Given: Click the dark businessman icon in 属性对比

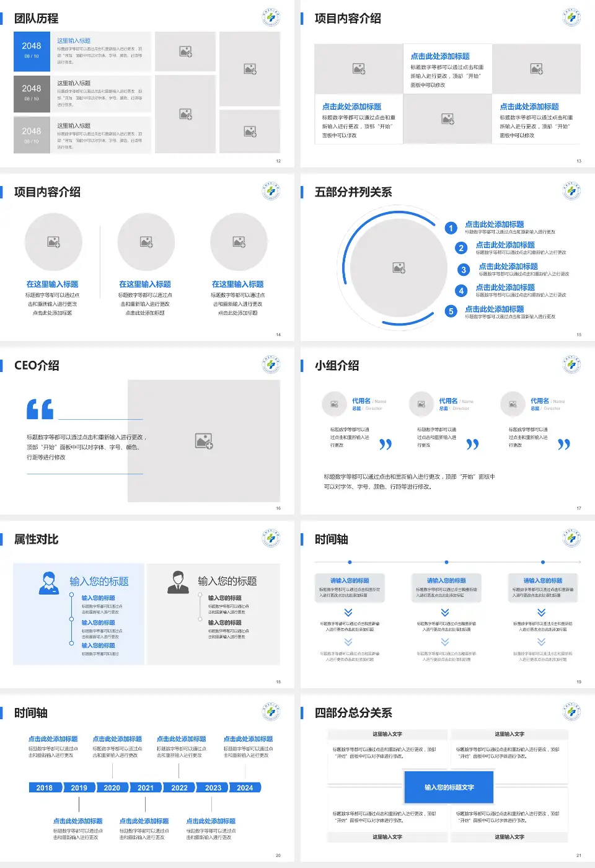Looking at the screenshot, I should coord(178,583).
